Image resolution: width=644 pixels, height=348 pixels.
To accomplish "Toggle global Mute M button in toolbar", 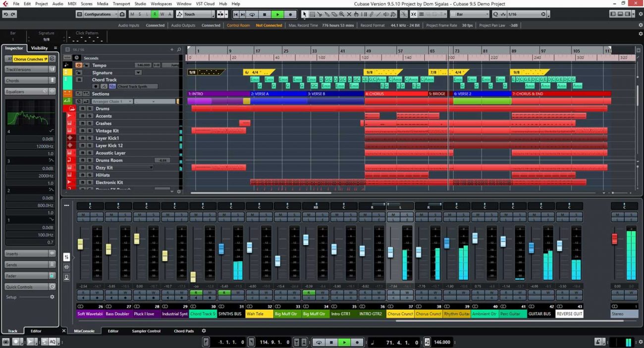I will (132, 14).
